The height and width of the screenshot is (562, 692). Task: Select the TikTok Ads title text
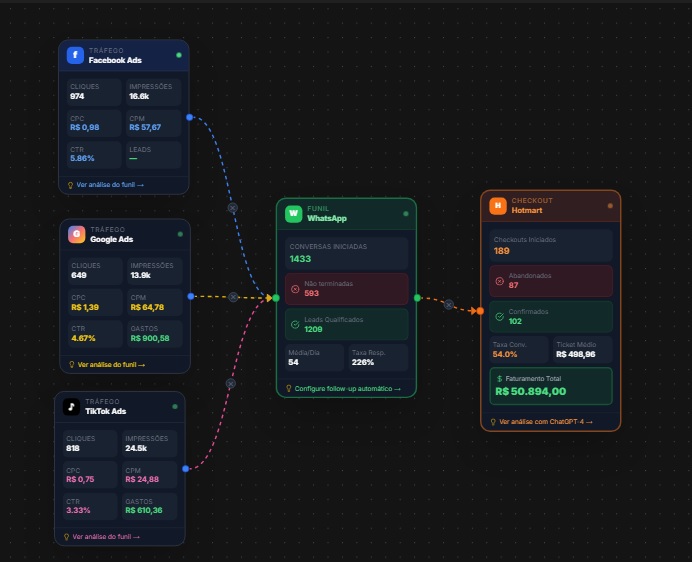(105, 411)
